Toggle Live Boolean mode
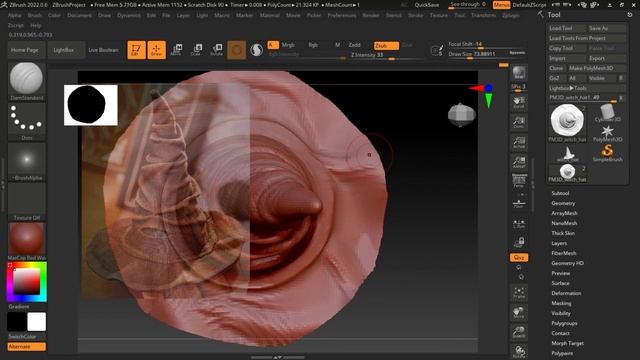 click(103, 50)
